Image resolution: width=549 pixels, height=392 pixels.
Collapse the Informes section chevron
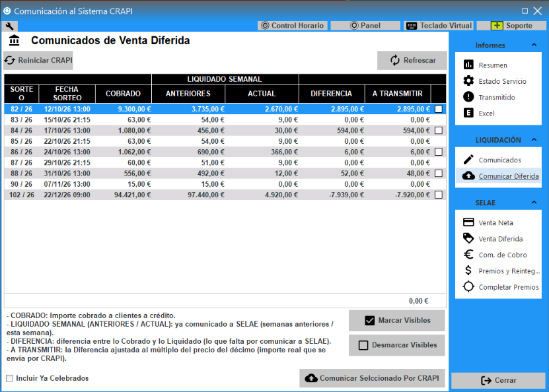pyautogui.click(x=534, y=45)
